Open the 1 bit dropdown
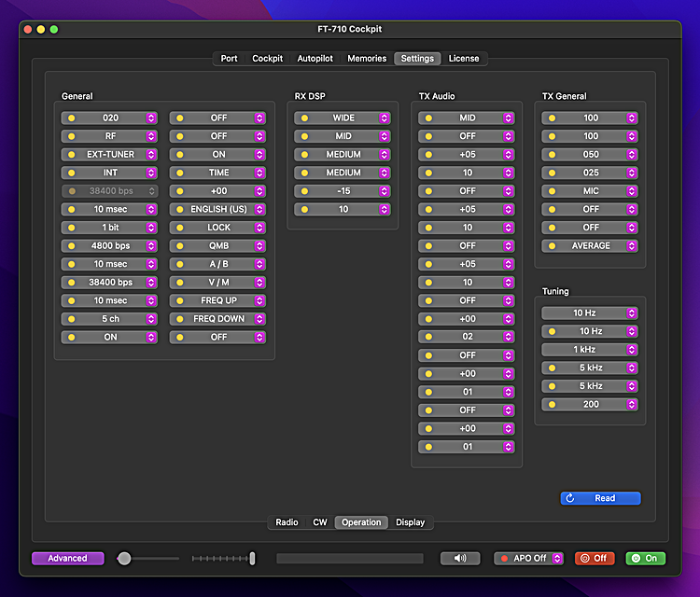This screenshot has width=700, height=597. click(109, 228)
